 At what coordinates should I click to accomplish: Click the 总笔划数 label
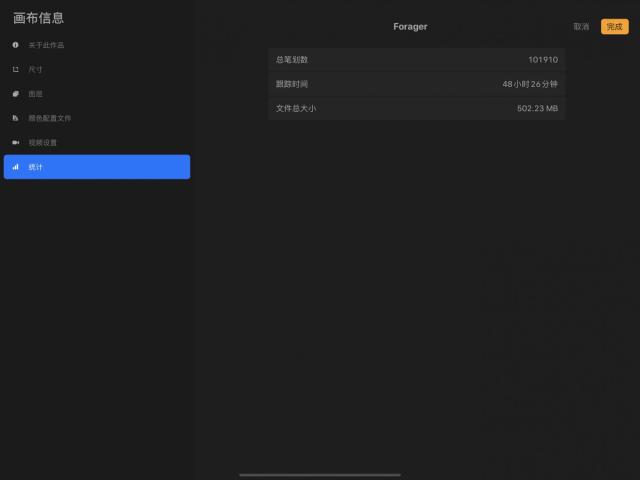[292, 60]
